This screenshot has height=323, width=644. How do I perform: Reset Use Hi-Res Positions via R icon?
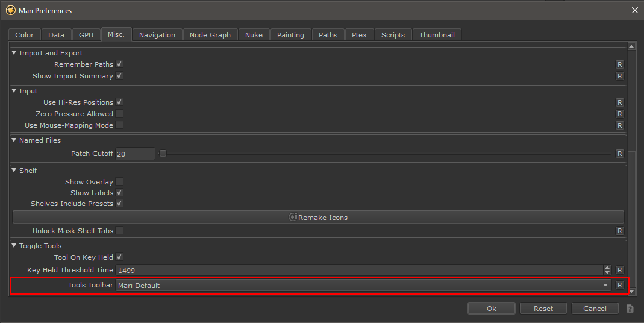click(619, 102)
